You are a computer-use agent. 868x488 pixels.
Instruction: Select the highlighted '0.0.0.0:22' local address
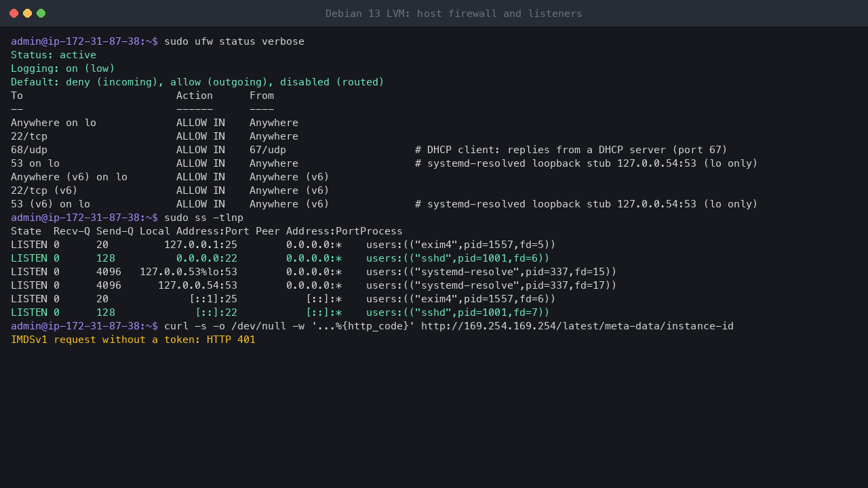coord(207,258)
